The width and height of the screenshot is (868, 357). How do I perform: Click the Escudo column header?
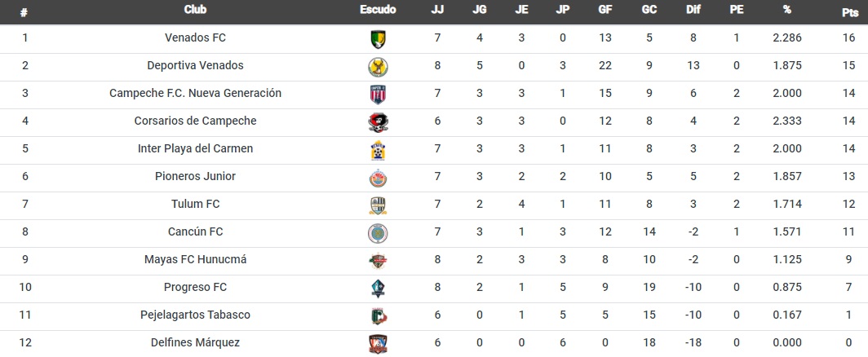[378, 10]
